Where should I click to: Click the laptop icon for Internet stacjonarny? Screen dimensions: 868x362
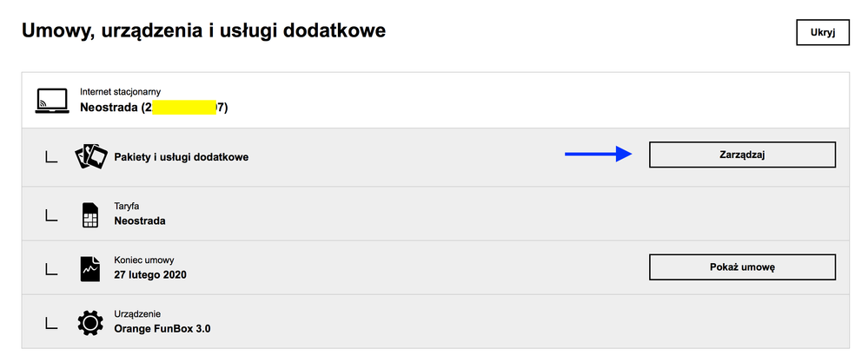click(x=52, y=100)
